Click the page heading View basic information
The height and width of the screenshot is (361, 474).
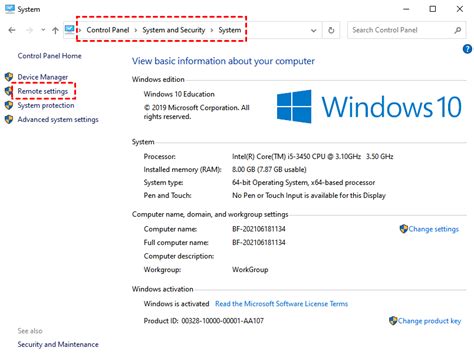(x=223, y=61)
